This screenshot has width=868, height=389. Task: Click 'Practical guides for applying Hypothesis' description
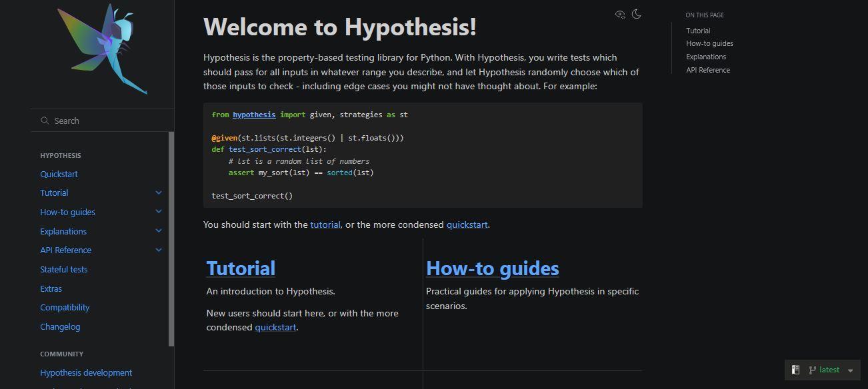pyautogui.click(x=532, y=298)
